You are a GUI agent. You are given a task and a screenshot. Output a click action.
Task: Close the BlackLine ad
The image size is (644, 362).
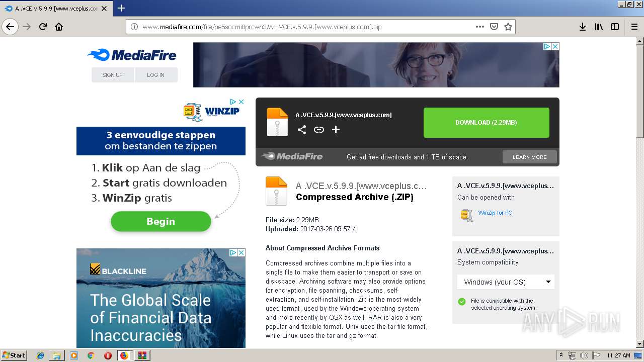[241, 252]
